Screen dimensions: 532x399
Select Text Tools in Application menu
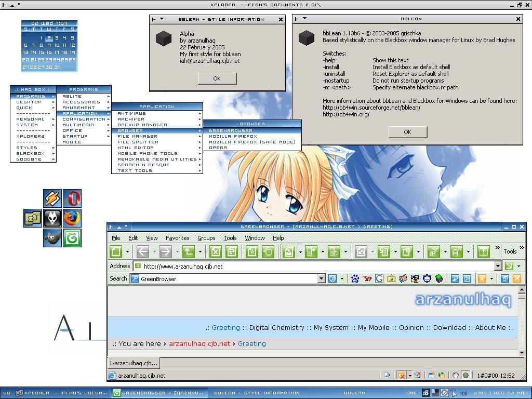click(135, 170)
